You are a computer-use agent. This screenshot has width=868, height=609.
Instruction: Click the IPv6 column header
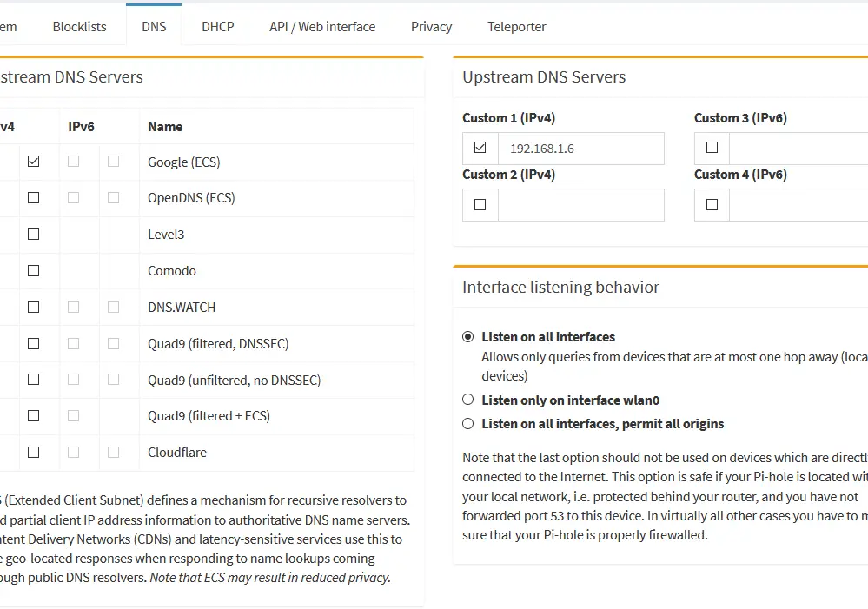[x=81, y=127]
